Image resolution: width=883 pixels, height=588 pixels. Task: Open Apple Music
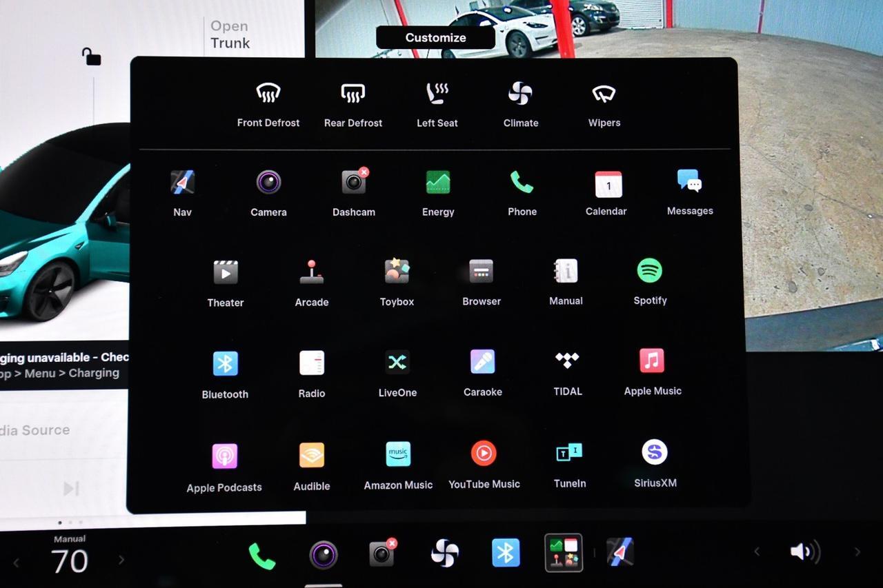[x=653, y=372]
